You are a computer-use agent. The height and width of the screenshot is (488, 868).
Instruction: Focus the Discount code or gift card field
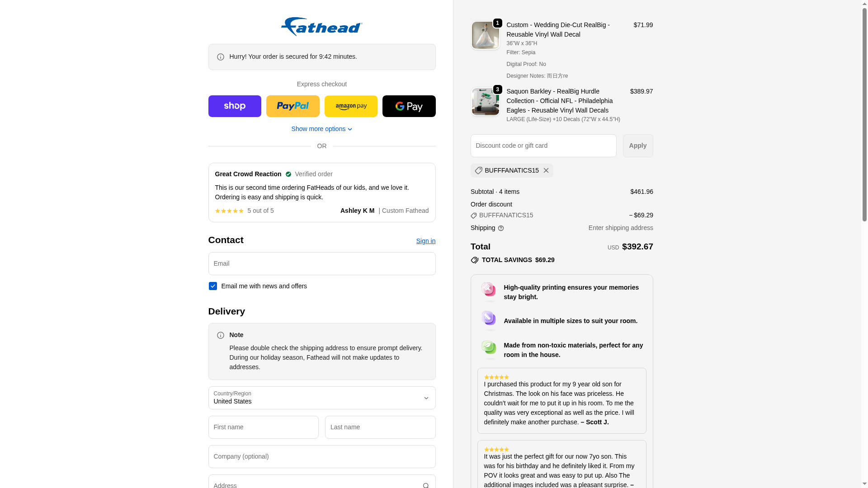point(543,145)
